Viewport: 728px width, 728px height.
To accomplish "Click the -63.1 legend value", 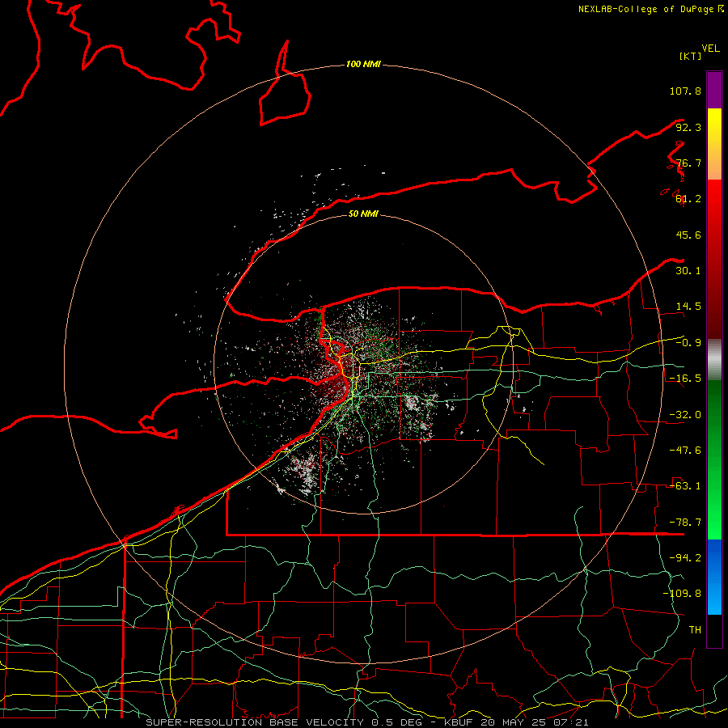I will tap(685, 486).
